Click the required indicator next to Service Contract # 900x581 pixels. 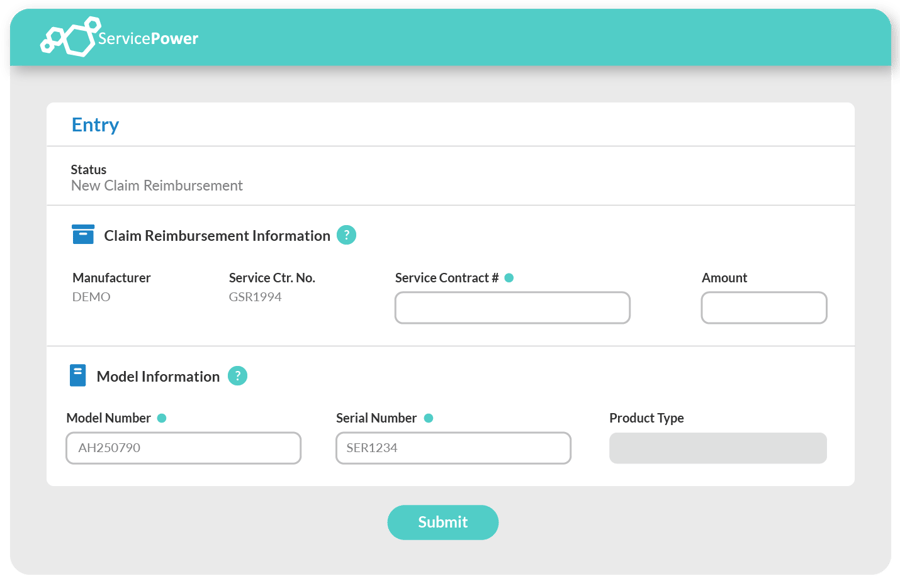[510, 277]
